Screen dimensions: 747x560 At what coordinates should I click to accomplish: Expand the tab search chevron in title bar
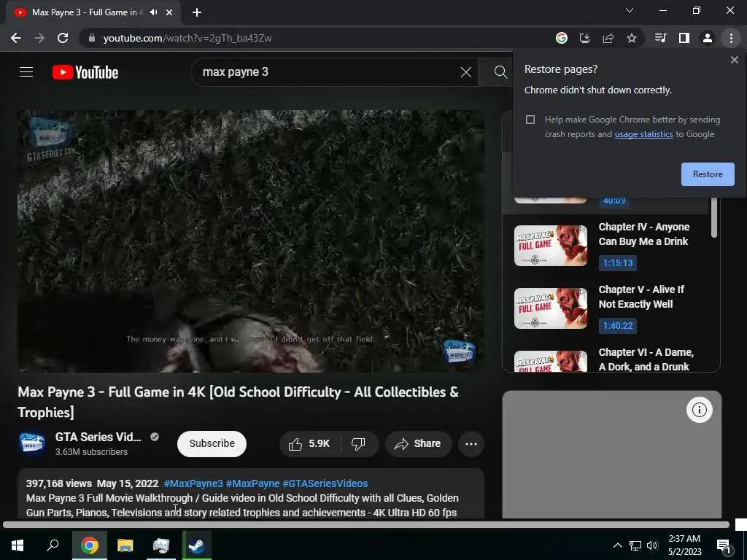pyautogui.click(x=630, y=10)
